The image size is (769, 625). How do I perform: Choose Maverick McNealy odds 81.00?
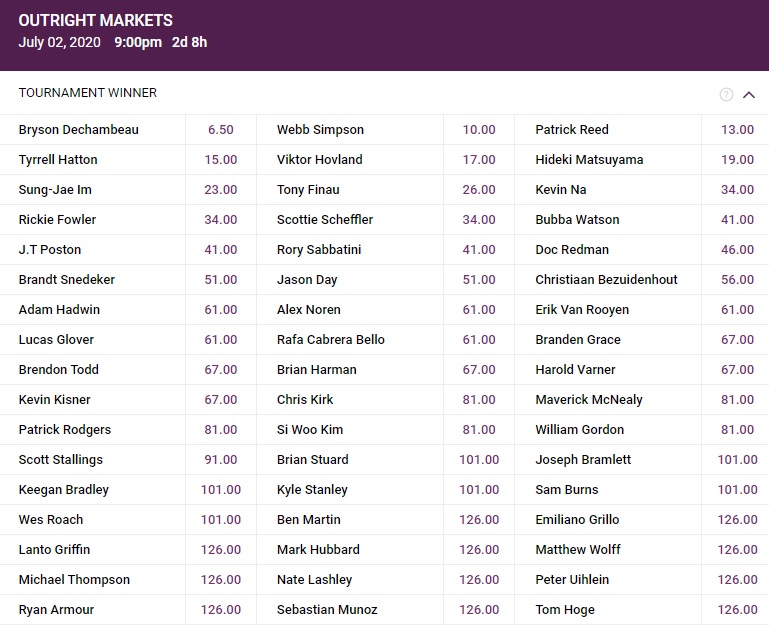737,399
